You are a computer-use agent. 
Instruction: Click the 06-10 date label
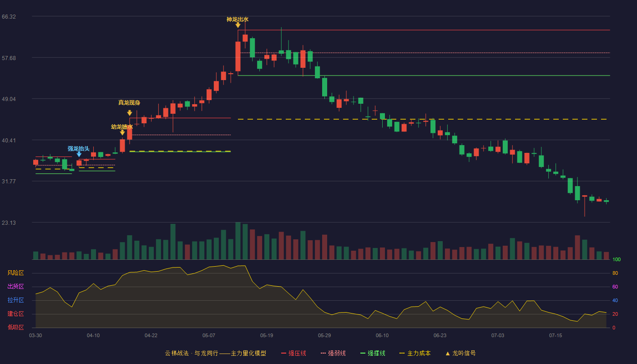click(x=382, y=335)
